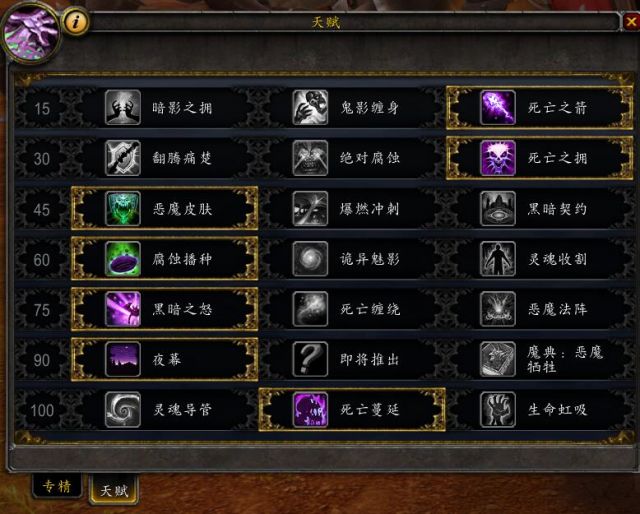Choose the 灵魂收割 talent option

[x=540, y=259]
